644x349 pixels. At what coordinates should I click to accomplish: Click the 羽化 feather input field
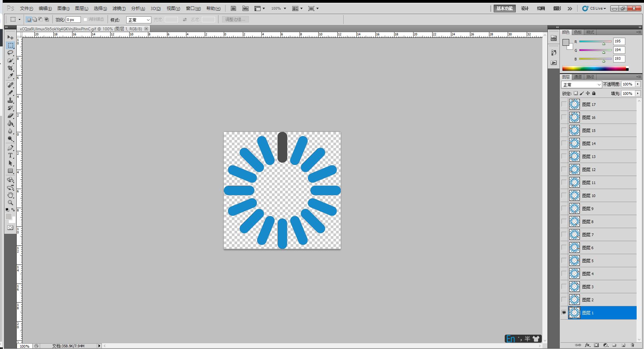tap(73, 20)
